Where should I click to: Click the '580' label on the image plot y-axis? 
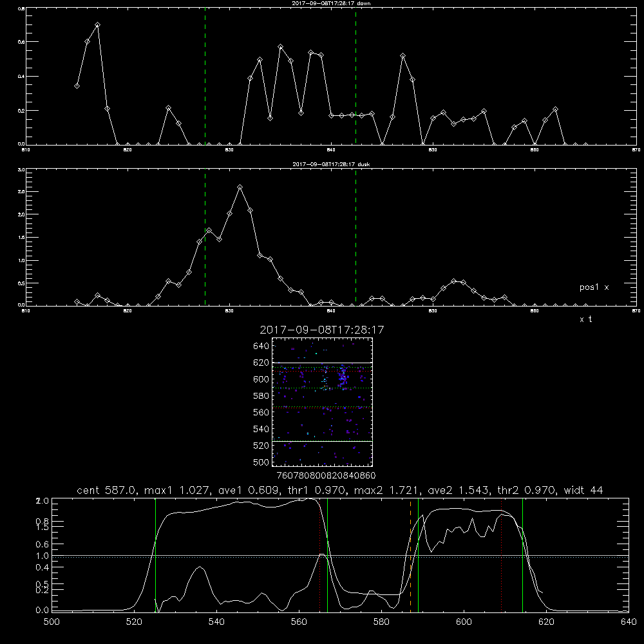261,396
